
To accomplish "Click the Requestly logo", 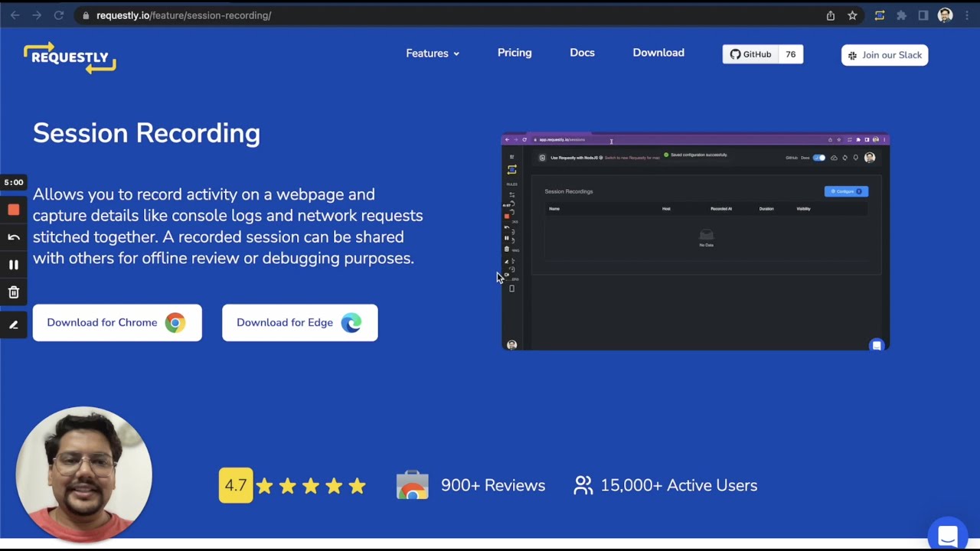I will [70, 58].
